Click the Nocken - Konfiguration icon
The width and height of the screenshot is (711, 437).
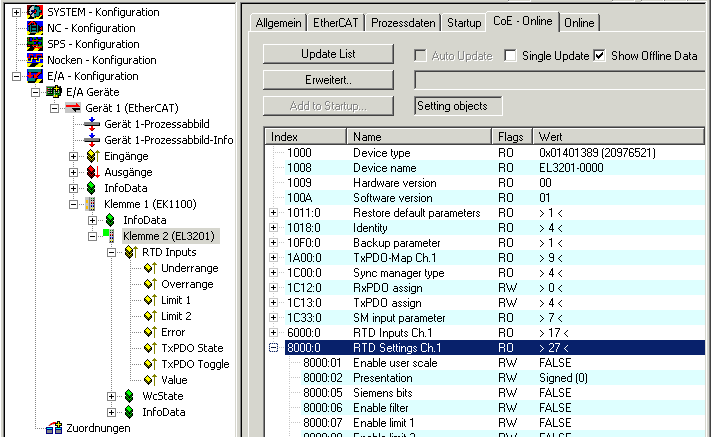point(34,60)
